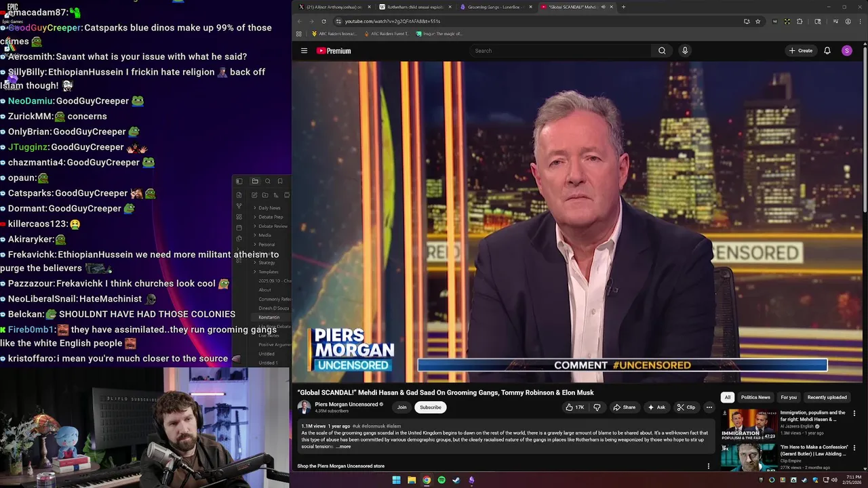Open Konstantin note in Obsidian
The width and height of the screenshot is (868, 488).
(x=269, y=317)
